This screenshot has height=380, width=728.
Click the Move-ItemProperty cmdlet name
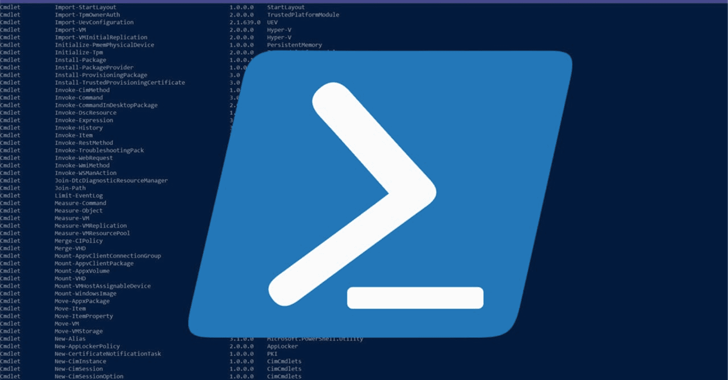[x=84, y=316]
